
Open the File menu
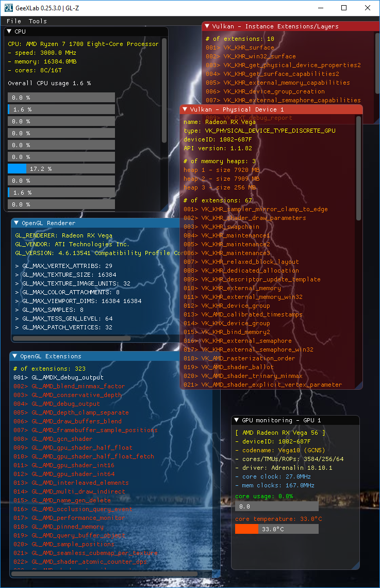(14, 21)
